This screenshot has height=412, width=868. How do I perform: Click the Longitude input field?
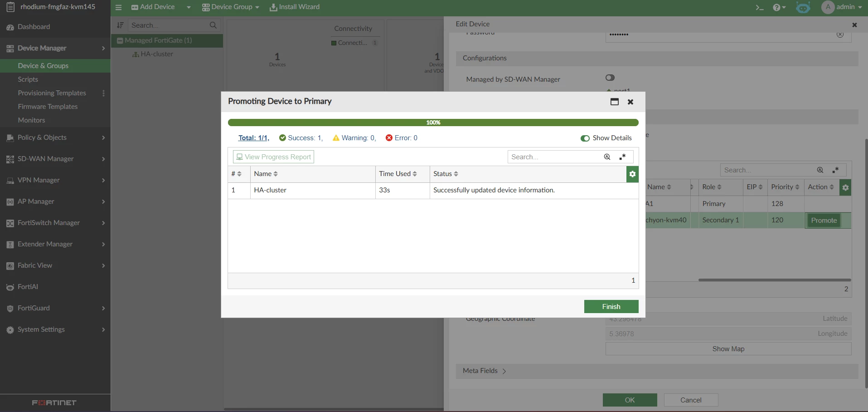coord(728,334)
